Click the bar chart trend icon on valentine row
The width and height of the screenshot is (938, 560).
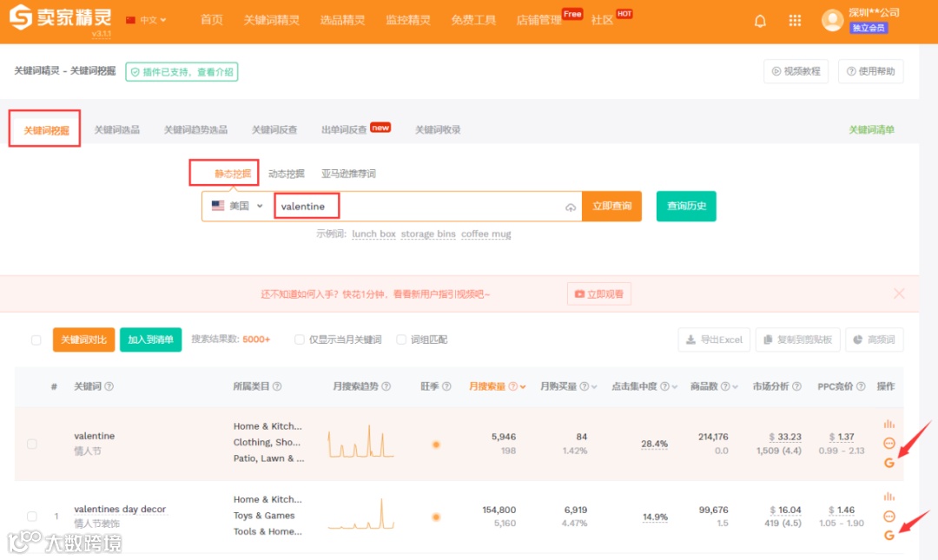pos(888,424)
